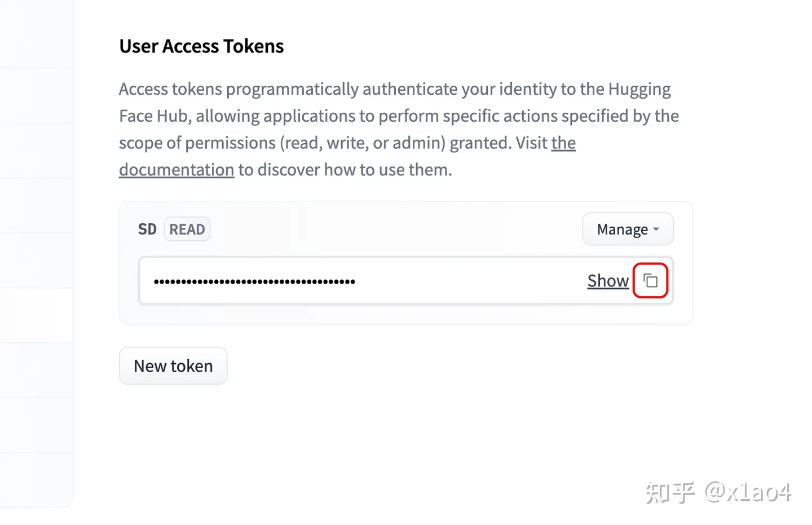This screenshot has height=525, width=812.
Task: Create a token with New token button
Action: click(x=173, y=366)
